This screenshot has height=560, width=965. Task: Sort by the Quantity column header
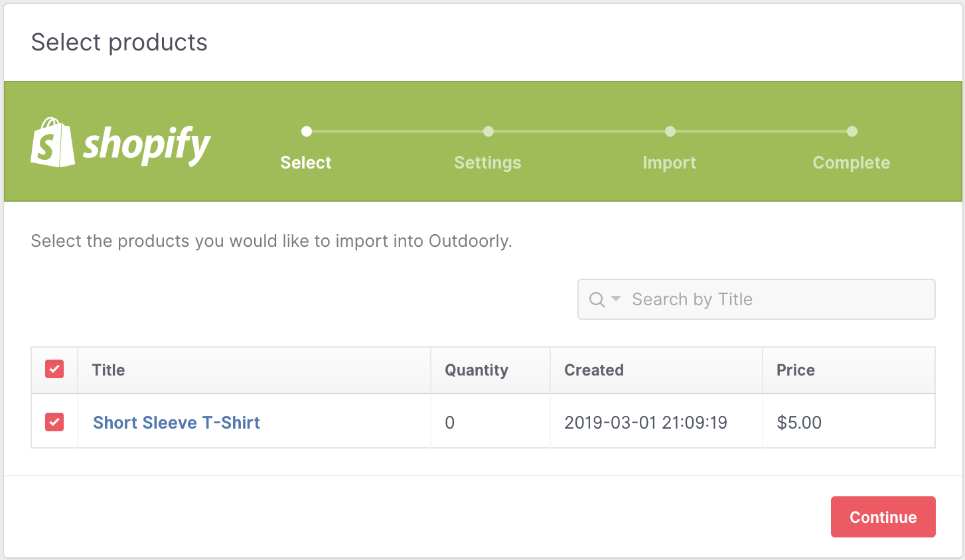tap(477, 370)
